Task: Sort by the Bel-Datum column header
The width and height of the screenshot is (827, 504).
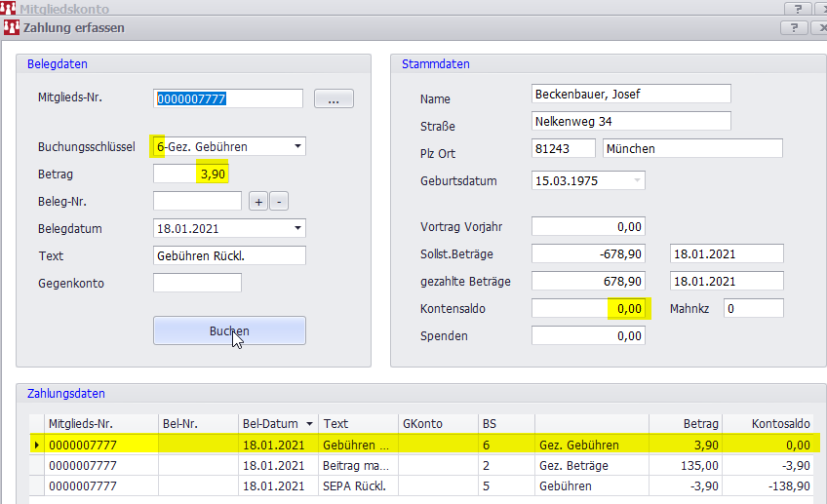Action: 278,424
